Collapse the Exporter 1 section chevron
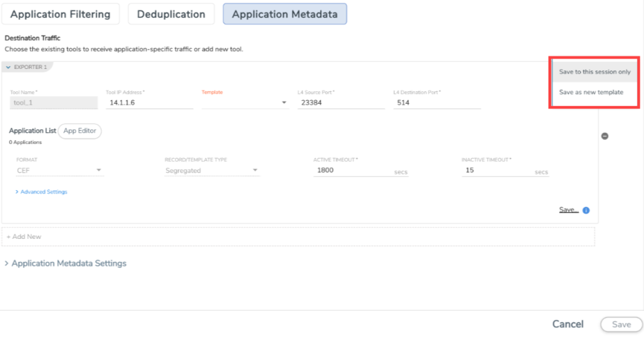 point(8,67)
